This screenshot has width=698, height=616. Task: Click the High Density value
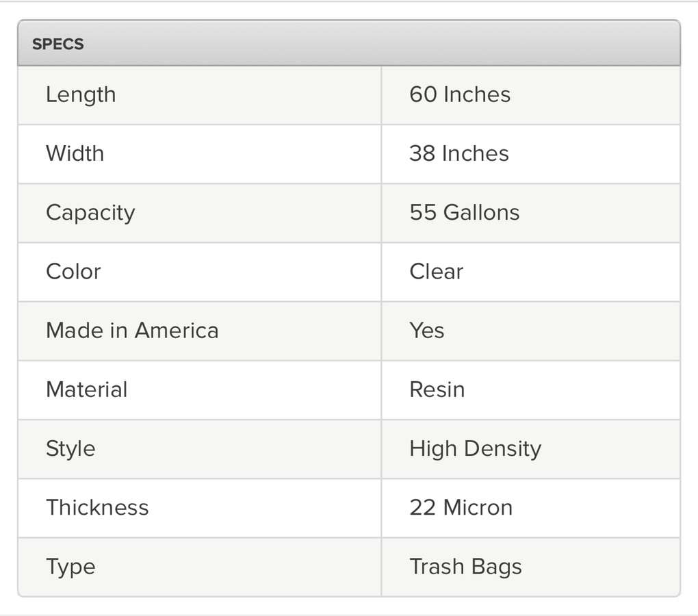[x=476, y=448]
